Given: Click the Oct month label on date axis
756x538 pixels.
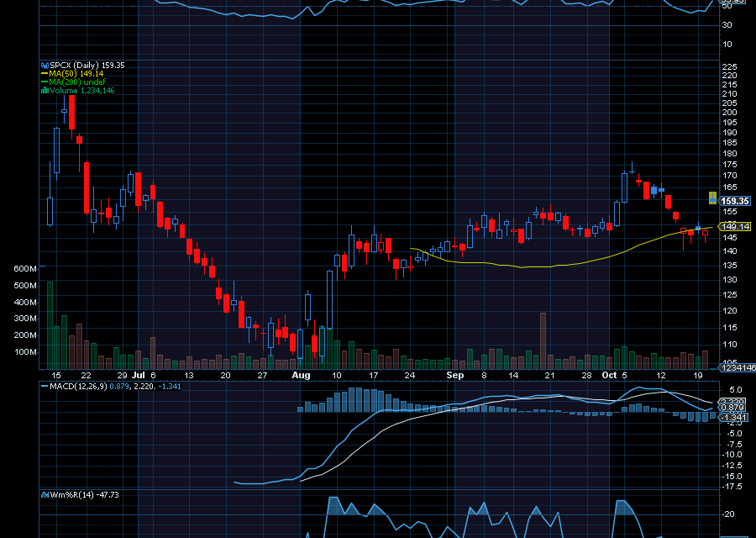Looking at the screenshot, I should click(610, 376).
